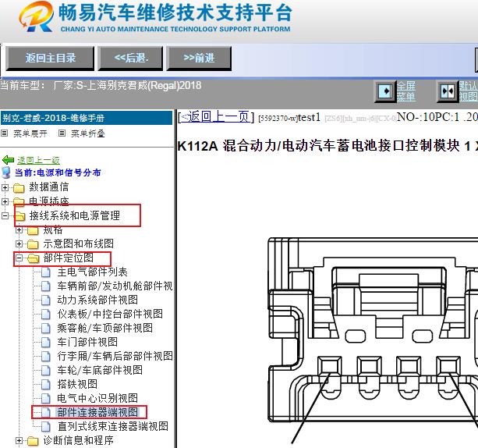Viewport: 478px width, 448px height.
Task: Click the 菜单展开 expand-all option
Action: click(30, 133)
